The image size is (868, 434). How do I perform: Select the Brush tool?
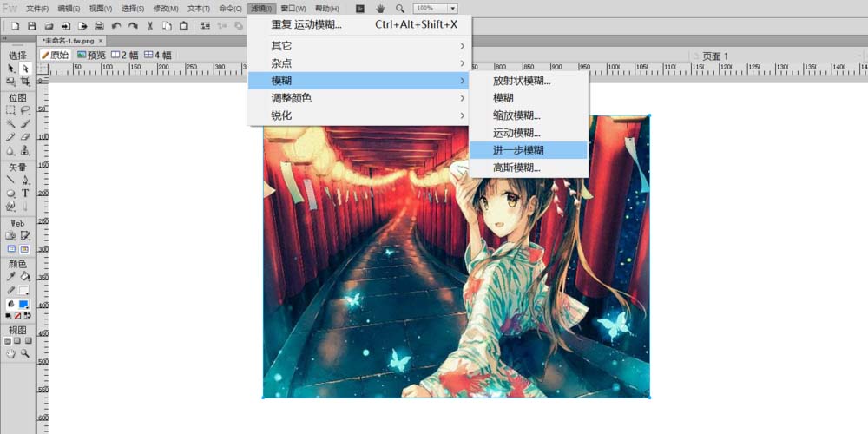click(25, 123)
